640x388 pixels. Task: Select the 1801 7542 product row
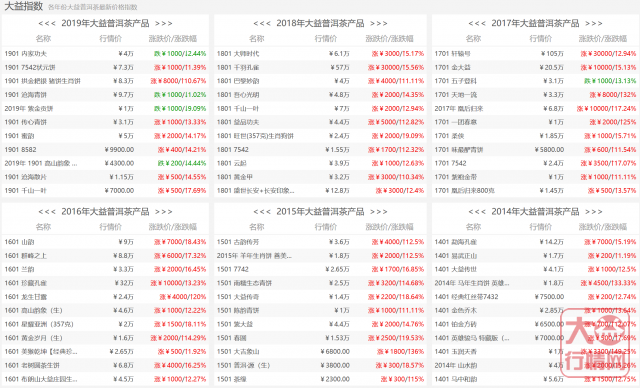tap(320, 150)
